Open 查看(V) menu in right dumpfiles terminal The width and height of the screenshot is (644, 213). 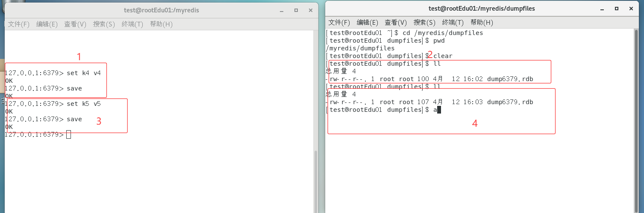[x=396, y=22]
